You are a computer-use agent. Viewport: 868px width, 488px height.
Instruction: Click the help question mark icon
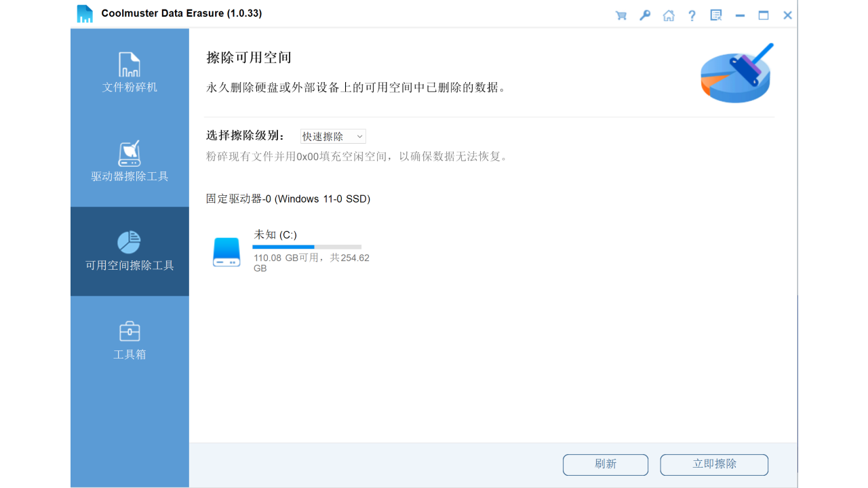(x=692, y=15)
